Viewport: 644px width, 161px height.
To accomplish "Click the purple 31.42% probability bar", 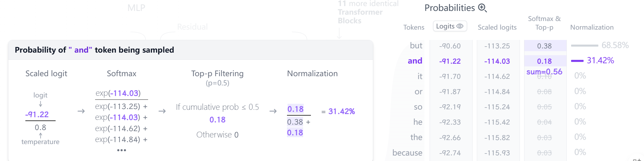I will point(577,61).
